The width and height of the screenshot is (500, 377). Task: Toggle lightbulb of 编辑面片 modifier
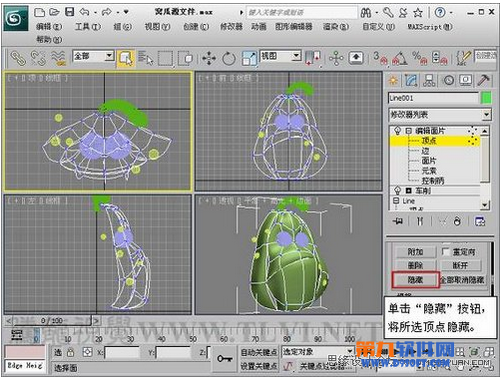point(397,130)
